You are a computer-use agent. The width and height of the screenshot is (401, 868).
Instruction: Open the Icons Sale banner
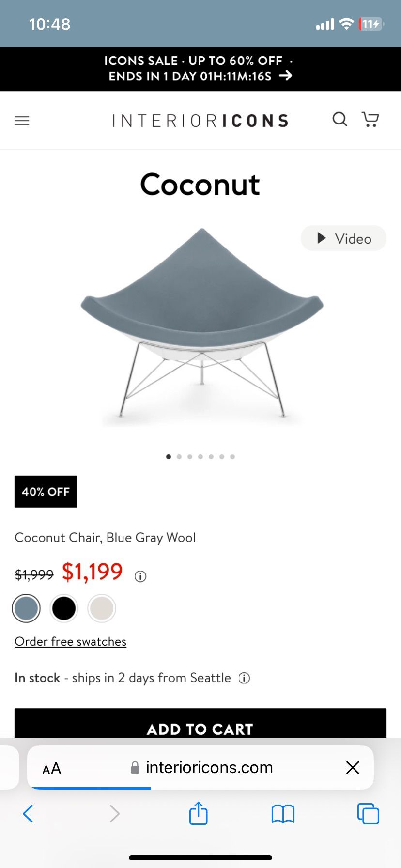pyautogui.click(x=200, y=68)
